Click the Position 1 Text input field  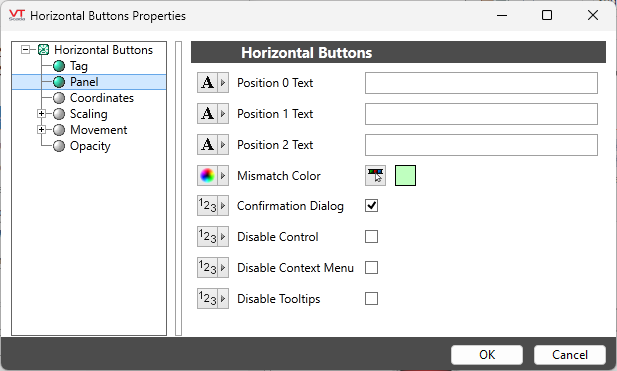[x=481, y=114]
